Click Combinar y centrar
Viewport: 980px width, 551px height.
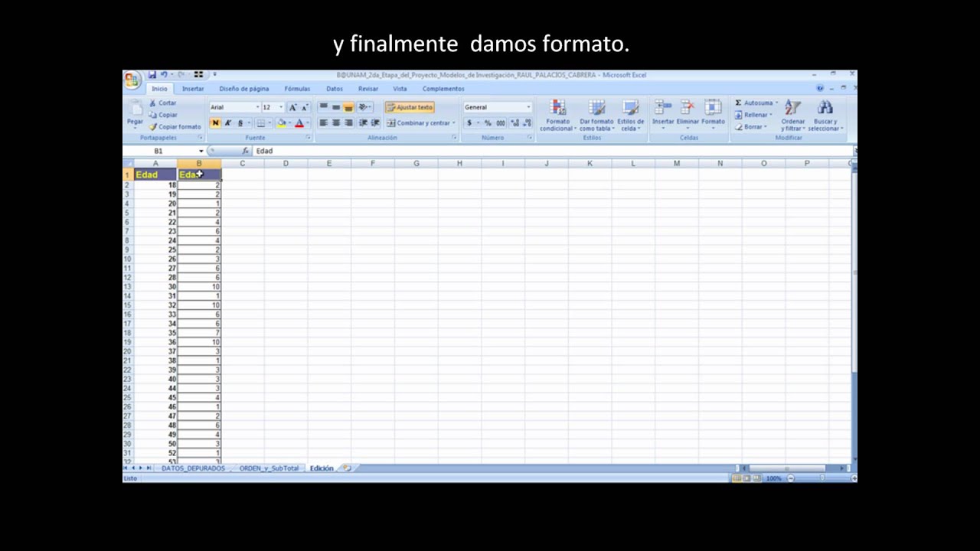[x=420, y=123]
